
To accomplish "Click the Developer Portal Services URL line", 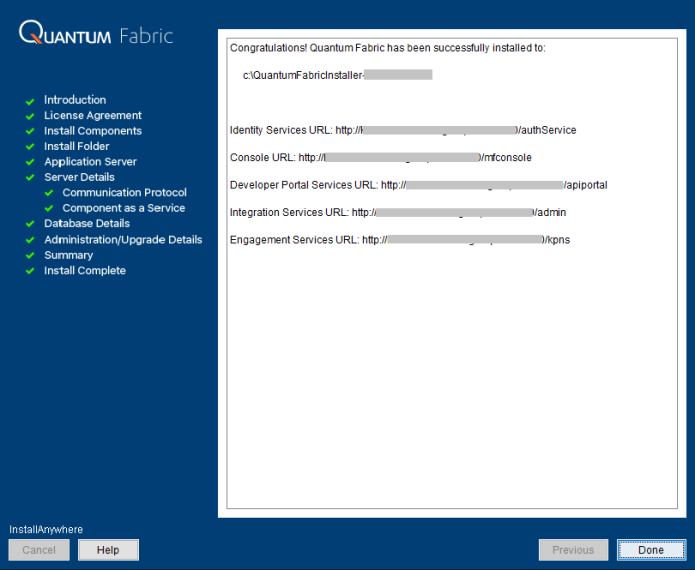I will [418, 185].
